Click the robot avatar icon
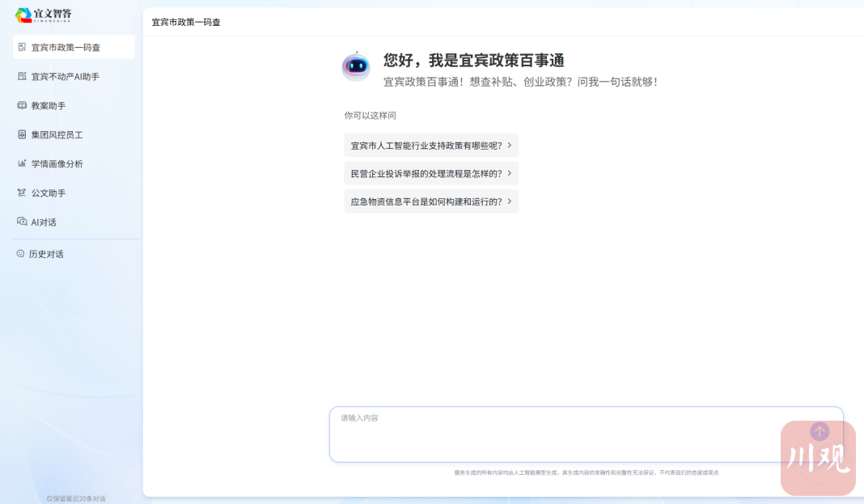The height and width of the screenshot is (504, 864). coord(356,66)
